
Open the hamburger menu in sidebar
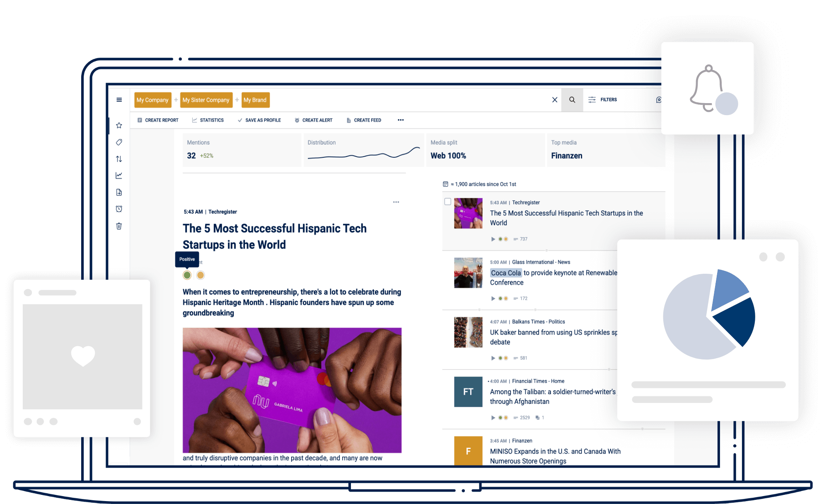point(119,100)
